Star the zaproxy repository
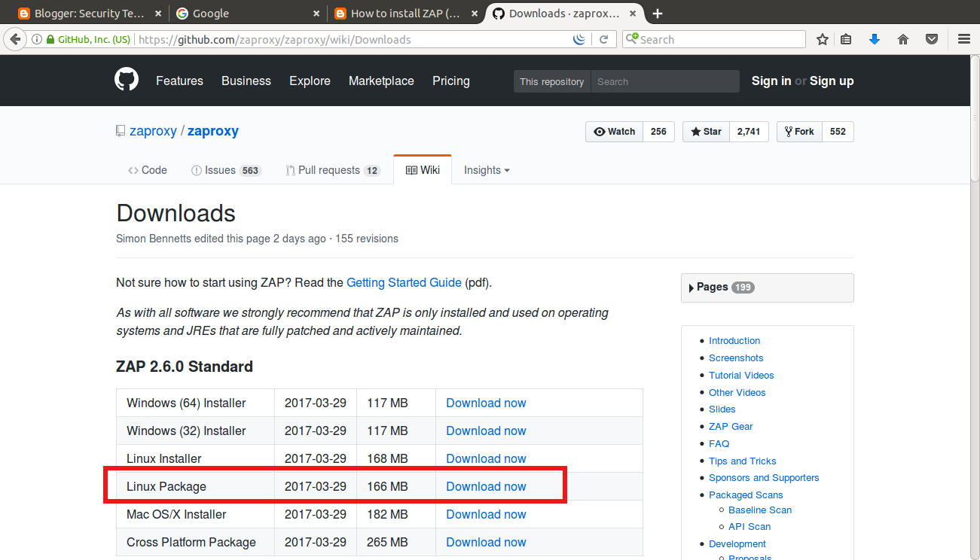The width and height of the screenshot is (980, 560). click(x=706, y=132)
